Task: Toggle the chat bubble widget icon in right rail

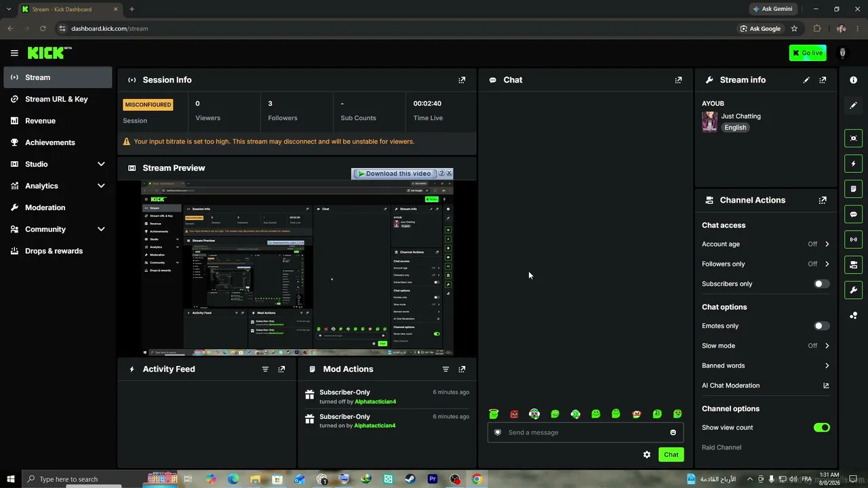Action: [x=853, y=214]
